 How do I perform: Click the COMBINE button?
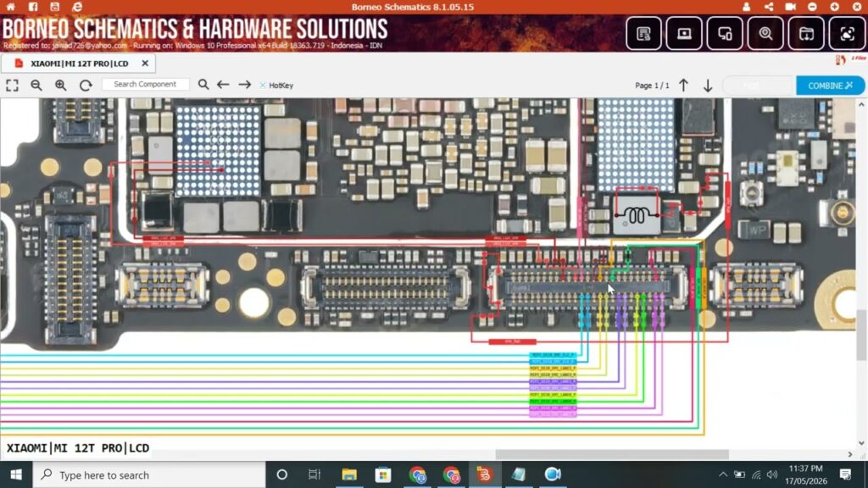click(x=830, y=86)
